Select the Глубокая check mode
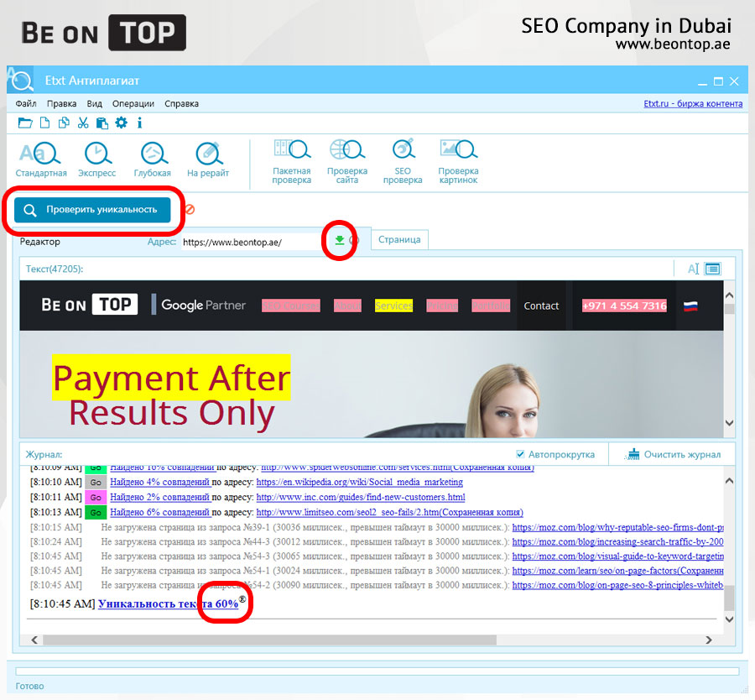Image resolution: width=755 pixels, height=700 pixels. [153, 159]
